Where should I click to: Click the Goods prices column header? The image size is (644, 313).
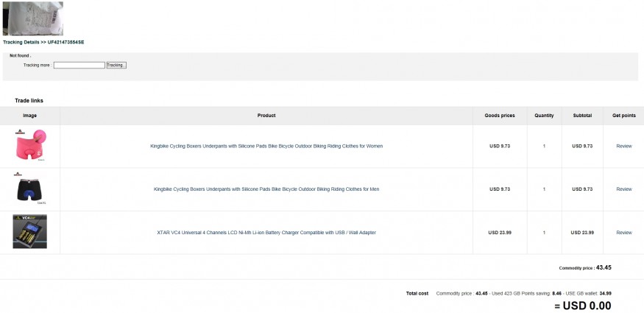coord(500,116)
